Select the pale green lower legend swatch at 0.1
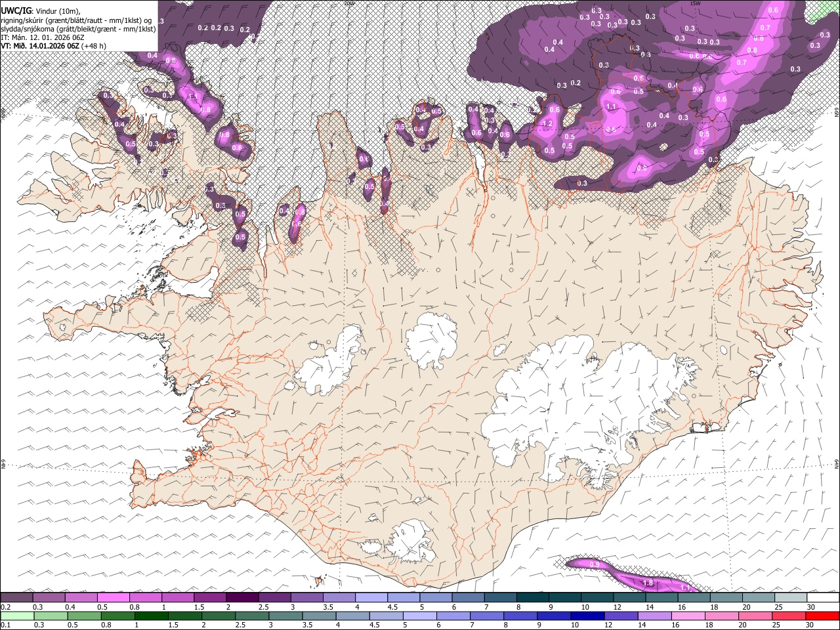This screenshot has width=840, height=630. pyautogui.click(x=17, y=616)
